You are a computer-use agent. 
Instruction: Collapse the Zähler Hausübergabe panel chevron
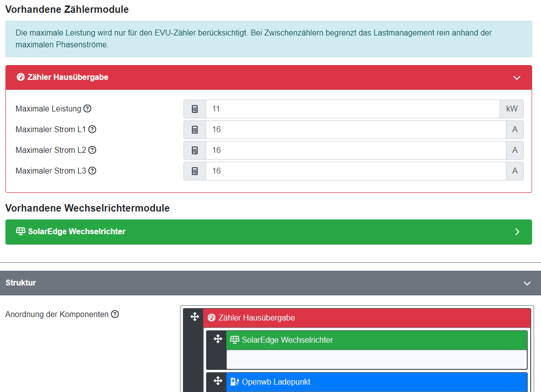[516, 77]
